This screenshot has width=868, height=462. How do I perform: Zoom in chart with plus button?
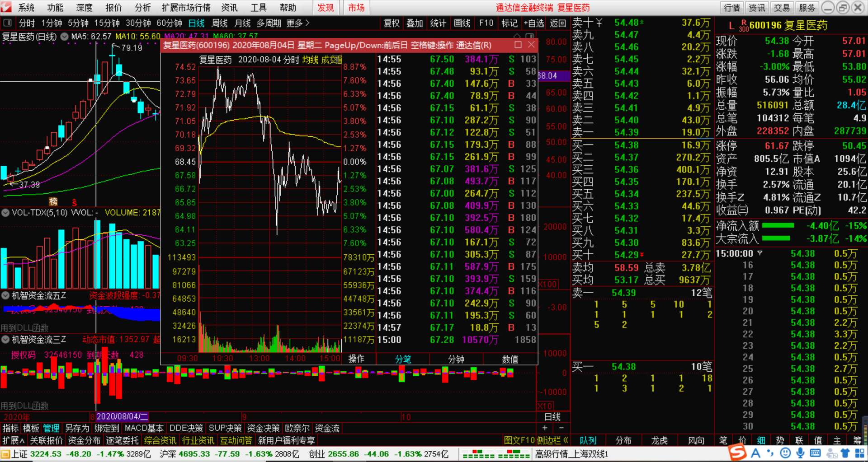[x=545, y=428]
